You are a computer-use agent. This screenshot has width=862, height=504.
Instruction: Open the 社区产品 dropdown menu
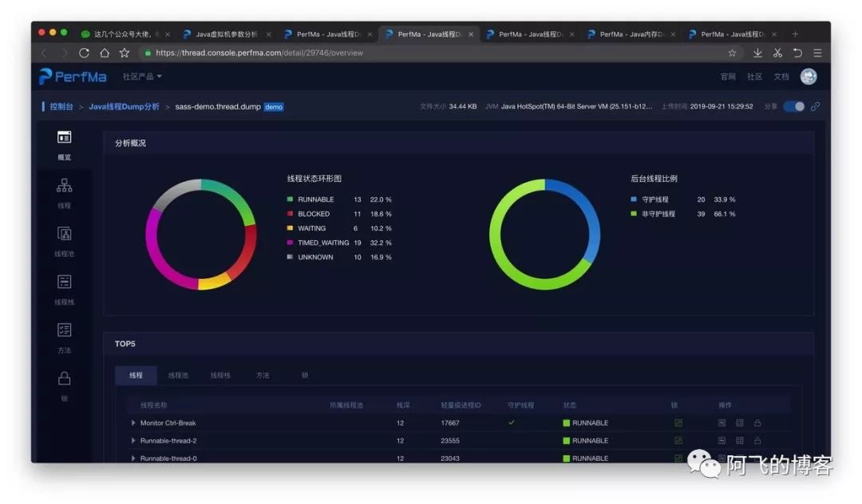tap(142, 77)
